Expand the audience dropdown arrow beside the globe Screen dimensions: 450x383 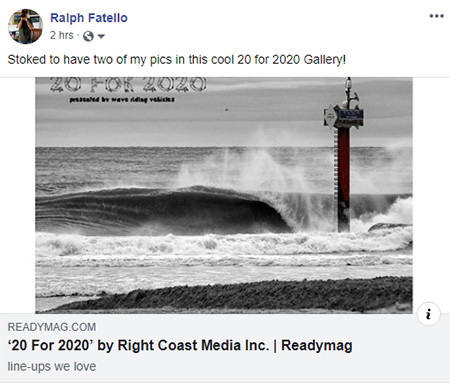pos(101,36)
